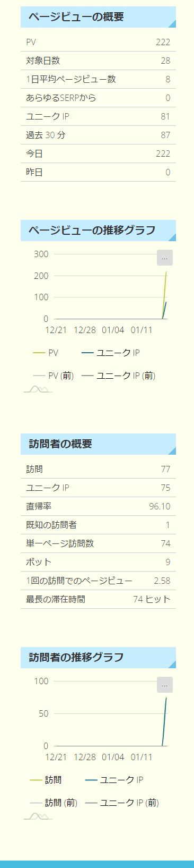Collapse the 訪問者の概要 panel corner
Viewport: 194px width, 868px height.
click(172, 450)
